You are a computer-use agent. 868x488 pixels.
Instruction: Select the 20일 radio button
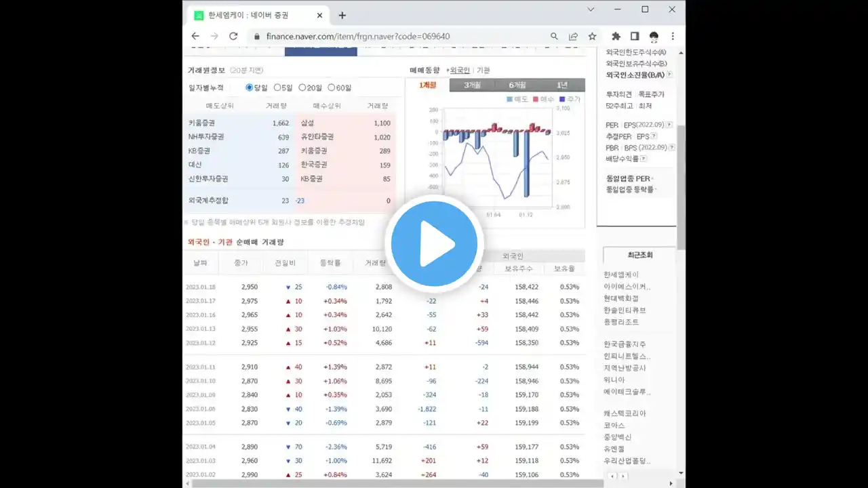302,87
